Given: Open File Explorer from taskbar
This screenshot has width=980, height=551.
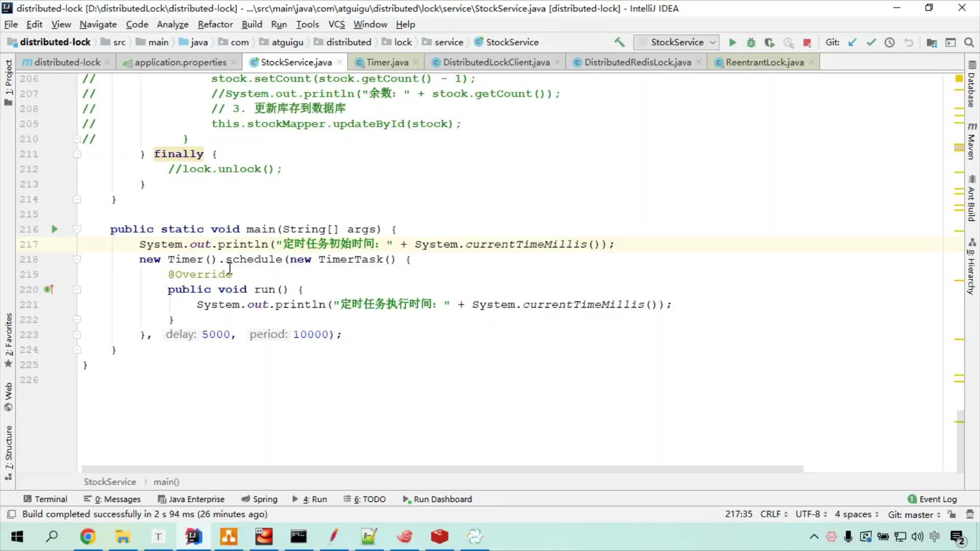Looking at the screenshot, I should click(122, 536).
